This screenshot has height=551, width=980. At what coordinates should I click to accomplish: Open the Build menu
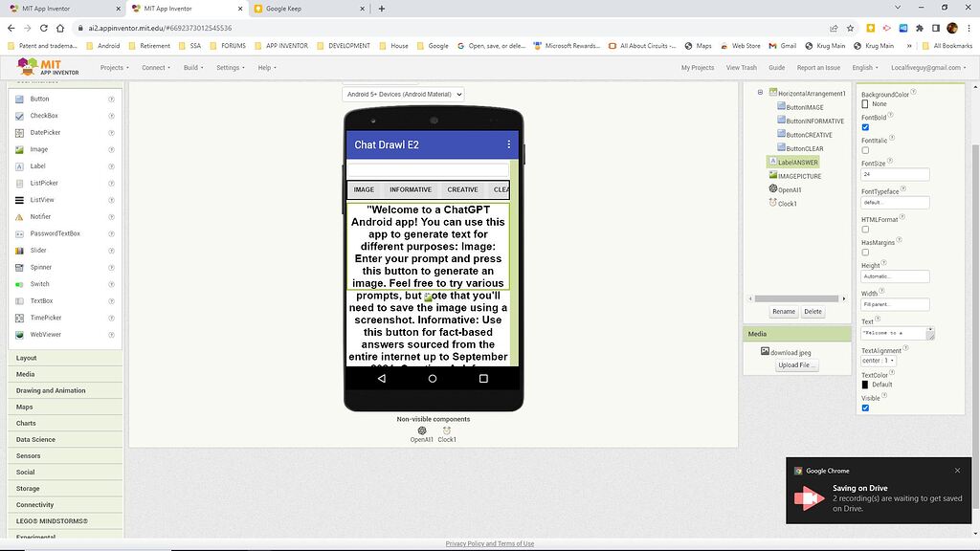[190, 67]
